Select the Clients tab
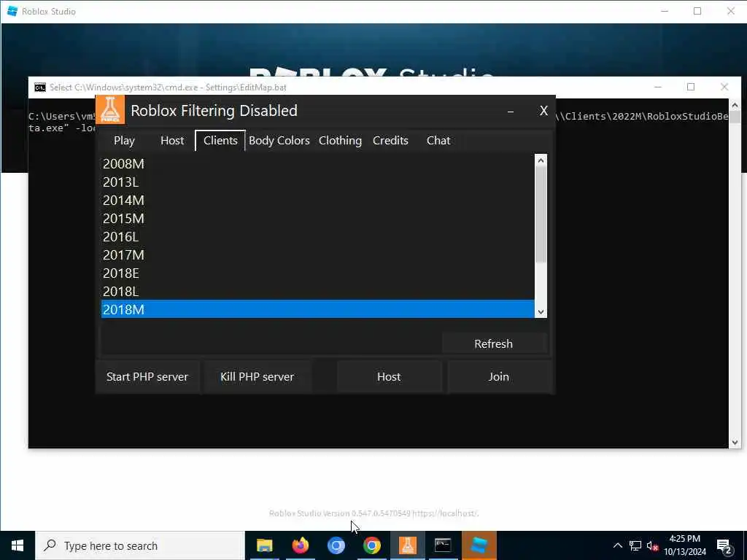747x560 pixels. click(x=220, y=141)
